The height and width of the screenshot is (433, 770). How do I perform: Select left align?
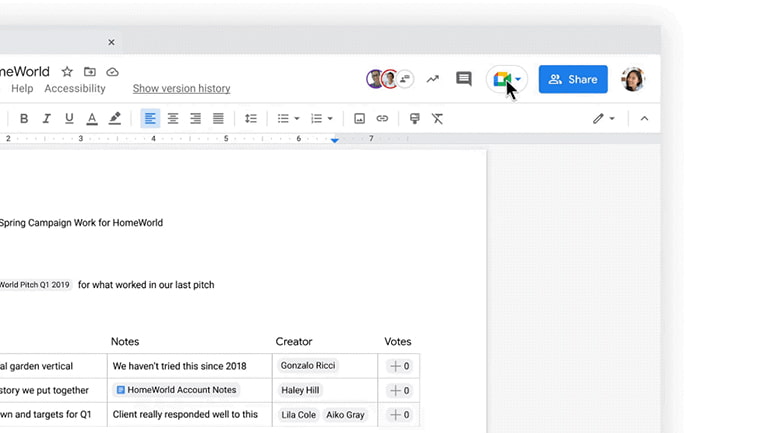[150, 118]
